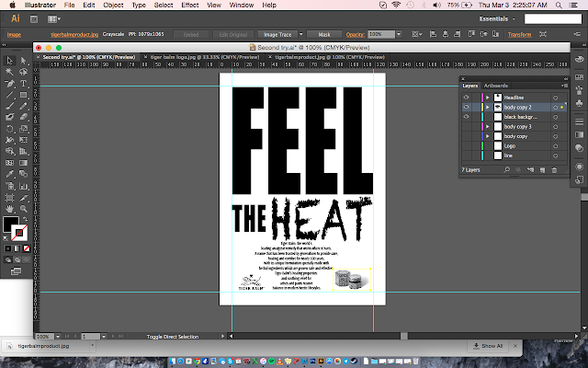This screenshot has width=588, height=368.
Task: Choose the Scale tool
Action: click(x=23, y=129)
